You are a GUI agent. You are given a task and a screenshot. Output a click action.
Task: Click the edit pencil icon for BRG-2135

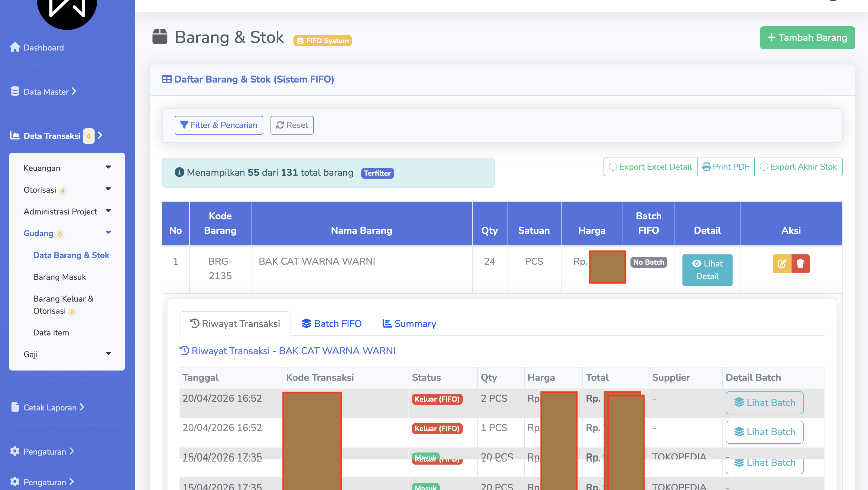click(x=782, y=263)
